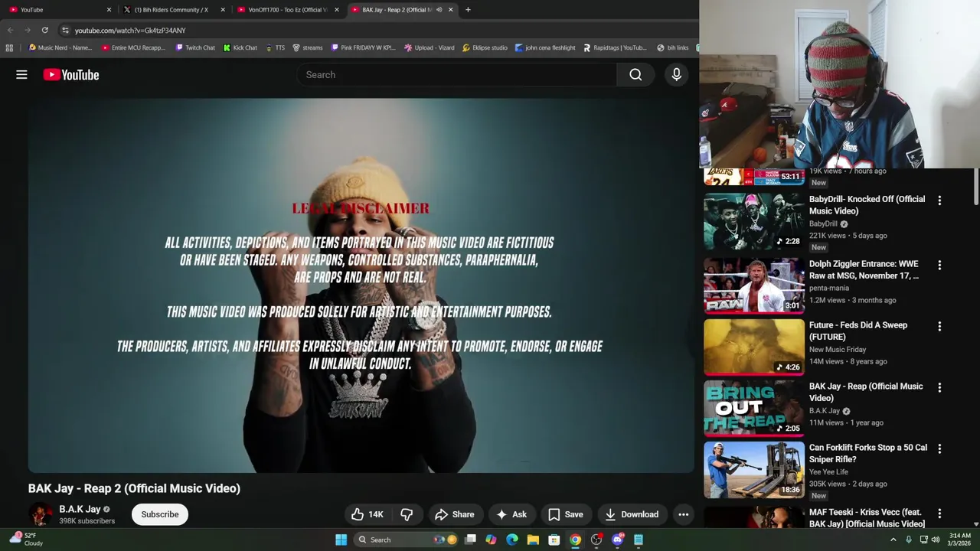Open TTS bookmark
980x551 pixels.
coord(275,47)
